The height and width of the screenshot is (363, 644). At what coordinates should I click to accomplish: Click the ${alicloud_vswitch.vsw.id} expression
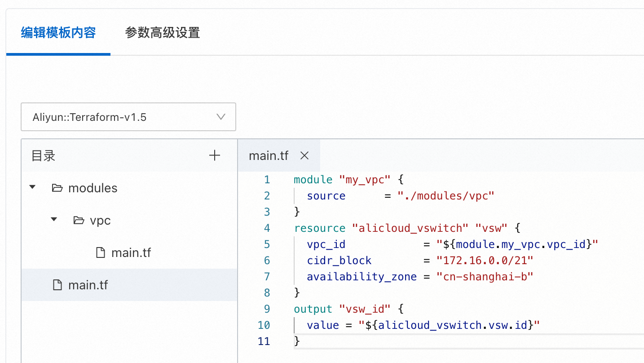pos(449,325)
